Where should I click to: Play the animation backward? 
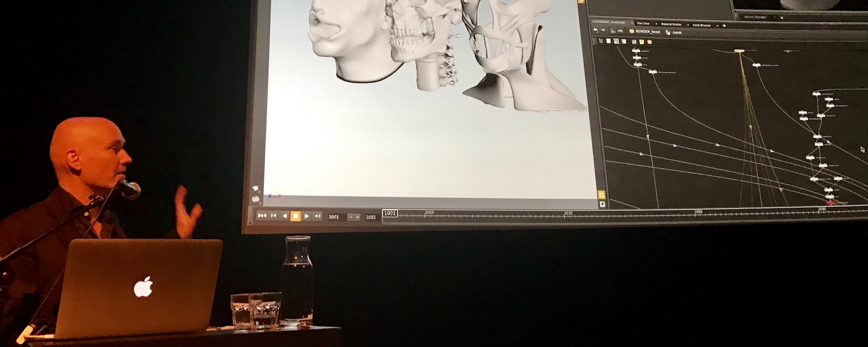tap(285, 216)
